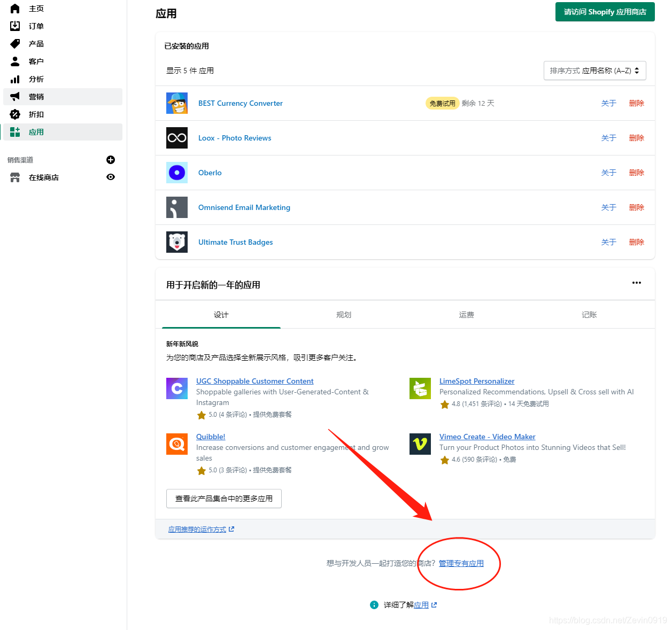Click the Oberlo app icon
The width and height of the screenshot is (672, 630).
pyautogui.click(x=177, y=173)
